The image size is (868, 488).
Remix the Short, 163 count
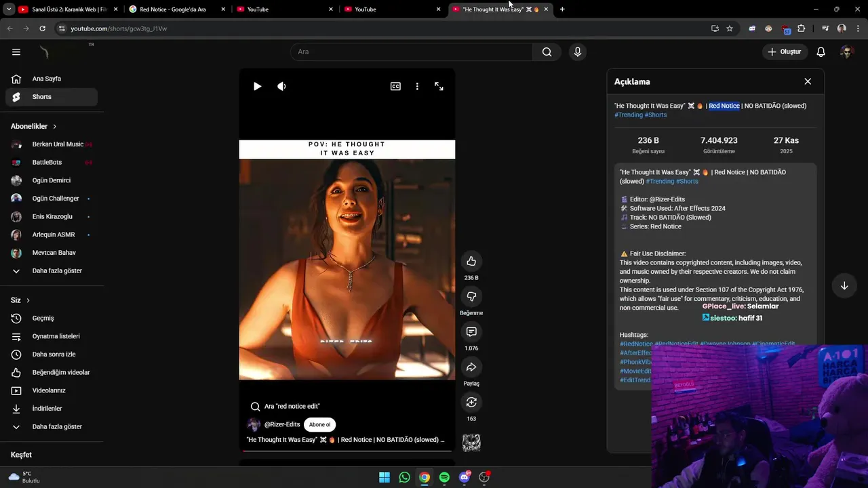pyautogui.click(x=471, y=402)
